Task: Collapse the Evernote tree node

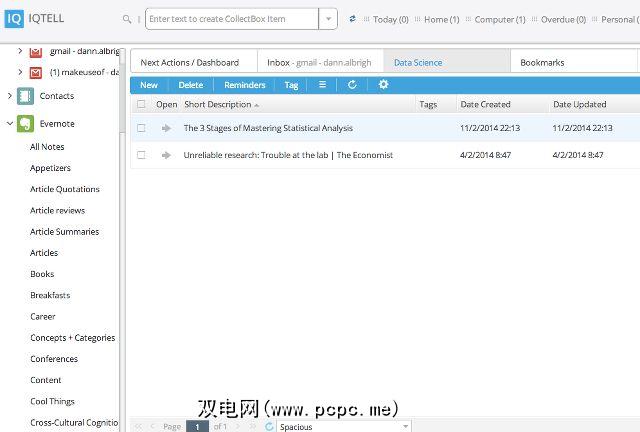Action: tap(10, 123)
